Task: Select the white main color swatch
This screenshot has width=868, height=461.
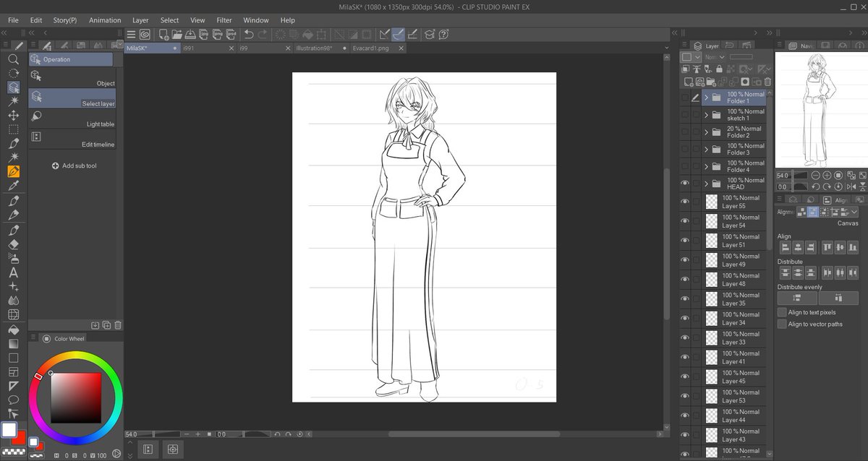Action: click(x=9, y=430)
